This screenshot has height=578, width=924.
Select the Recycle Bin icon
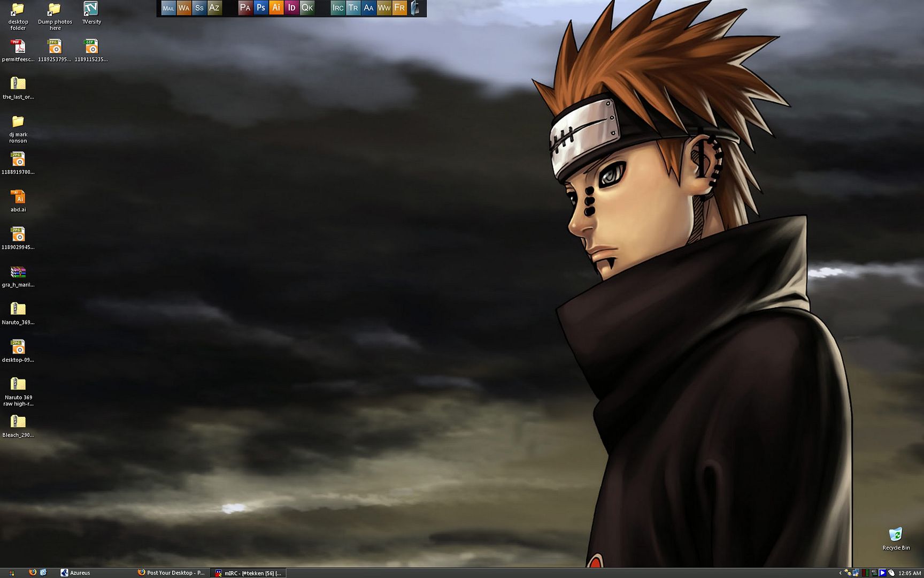pyautogui.click(x=896, y=538)
